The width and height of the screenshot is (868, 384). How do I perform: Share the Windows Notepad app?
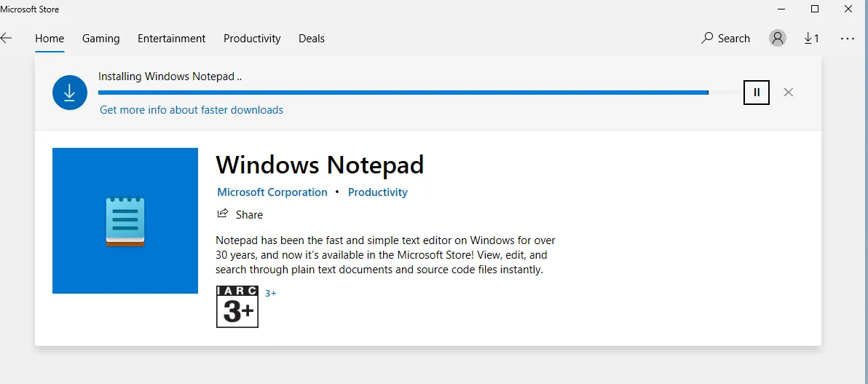point(240,214)
